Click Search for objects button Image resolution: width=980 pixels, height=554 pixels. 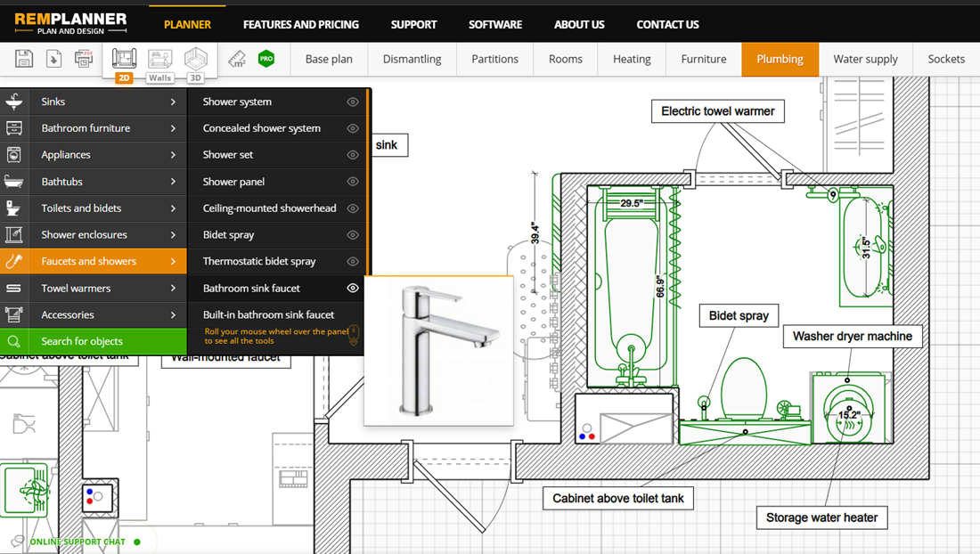94,342
